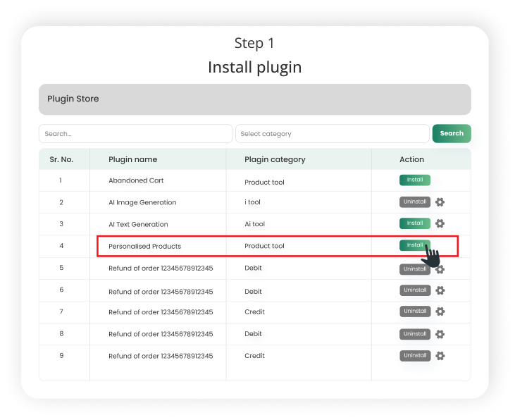Image resolution: width=515 pixels, height=420 pixels.
Task: Click the 'Credit' cell in row 7
Action: (x=254, y=312)
